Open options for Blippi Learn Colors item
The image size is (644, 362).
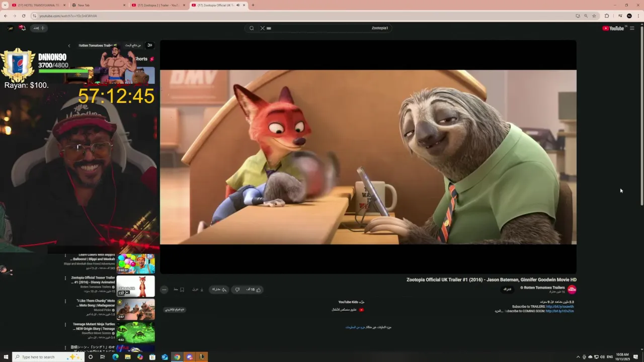[x=65, y=255]
